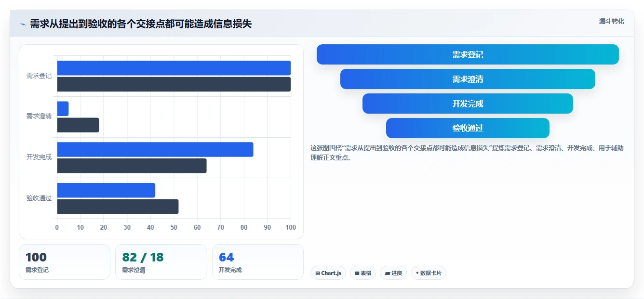This screenshot has height=299, width=644.
Task: Click the 漏斗转化 label in the header
Action: [611, 21]
